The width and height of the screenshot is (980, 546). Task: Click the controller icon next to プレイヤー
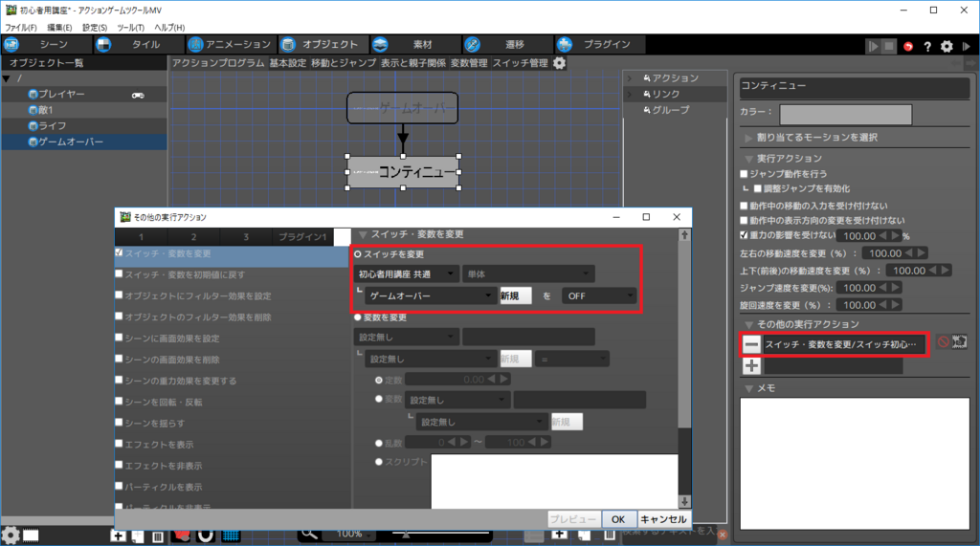[138, 95]
